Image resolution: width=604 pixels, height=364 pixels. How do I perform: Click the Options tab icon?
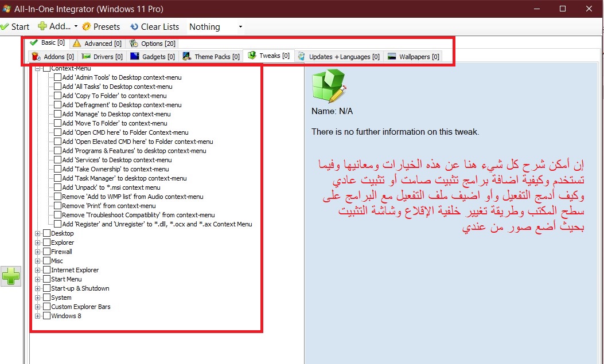tap(134, 44)
